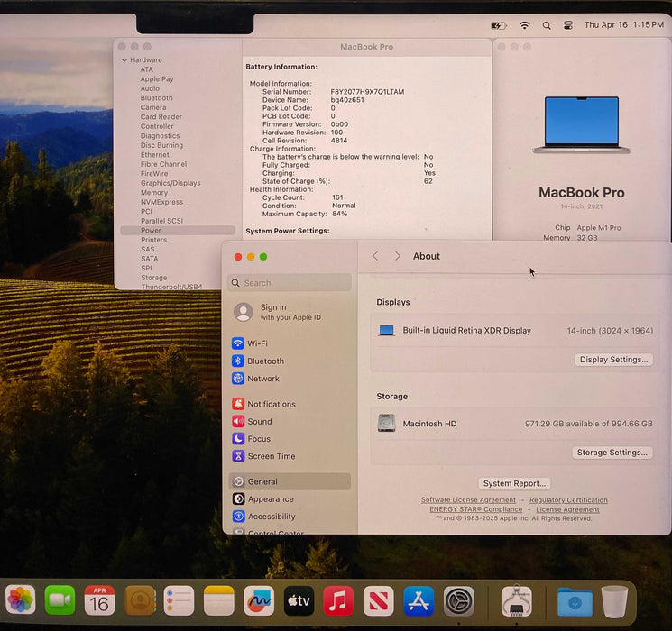Go back with the left chevron in About

point(375,256)
